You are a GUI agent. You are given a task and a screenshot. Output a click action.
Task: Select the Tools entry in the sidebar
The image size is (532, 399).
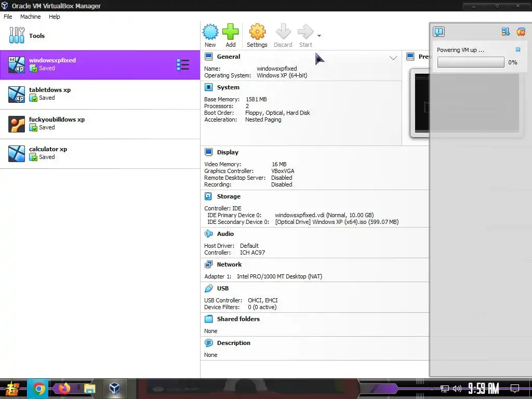[100, 36]
